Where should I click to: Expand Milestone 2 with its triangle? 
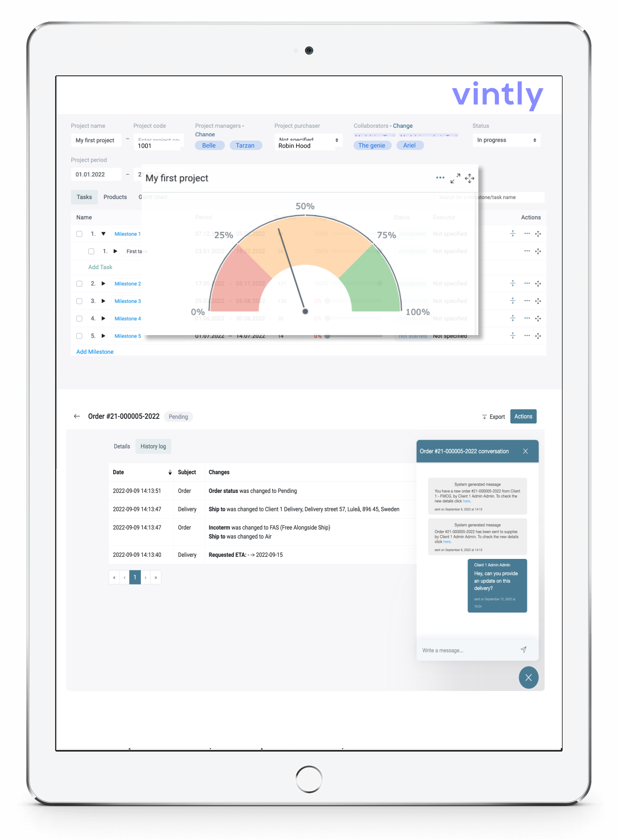point(103,284)
